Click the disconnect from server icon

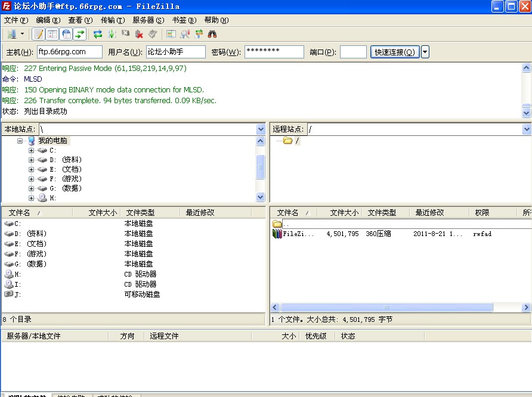139,34
